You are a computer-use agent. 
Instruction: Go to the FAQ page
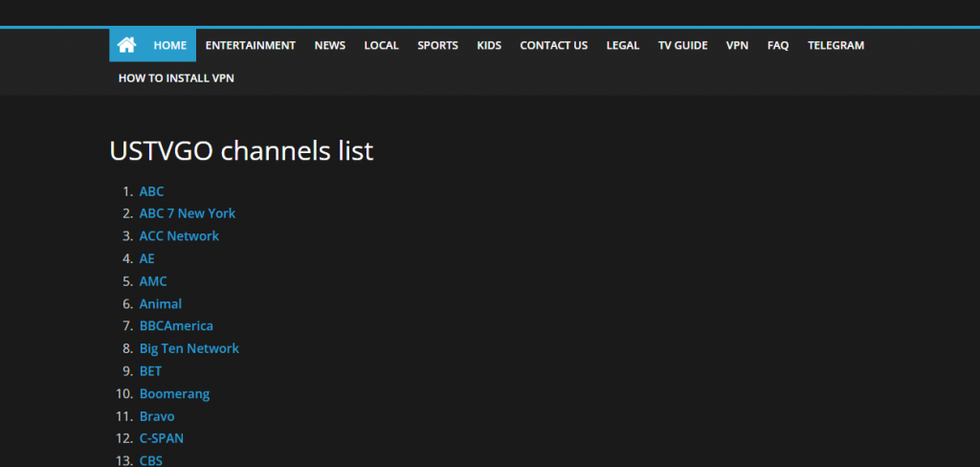coord(778,46)
